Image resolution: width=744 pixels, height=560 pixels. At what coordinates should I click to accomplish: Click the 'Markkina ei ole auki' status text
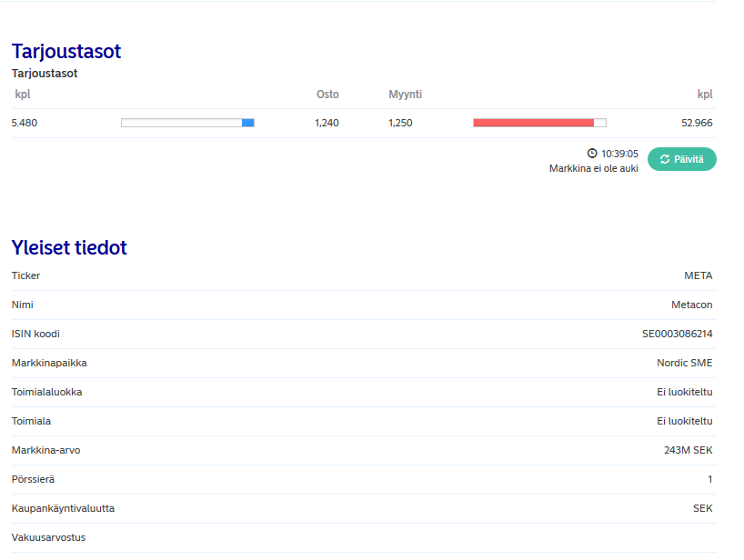pyautogui.click(x=593, y=169)
